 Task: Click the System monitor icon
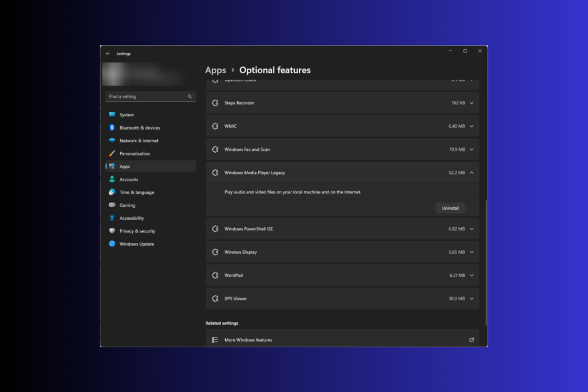[x=111, y=114]
